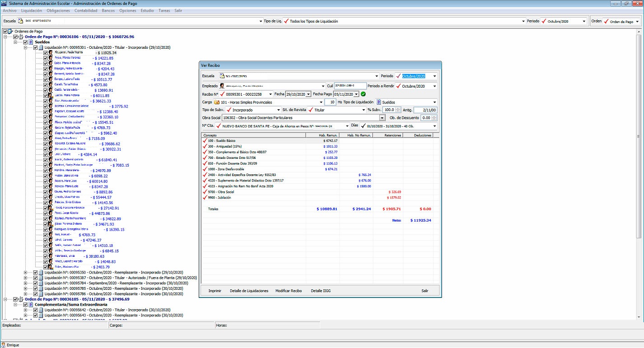Screen dimensions: 644x348
Task: Open the Liquidación menu
Action: click(x=32, y=10)
